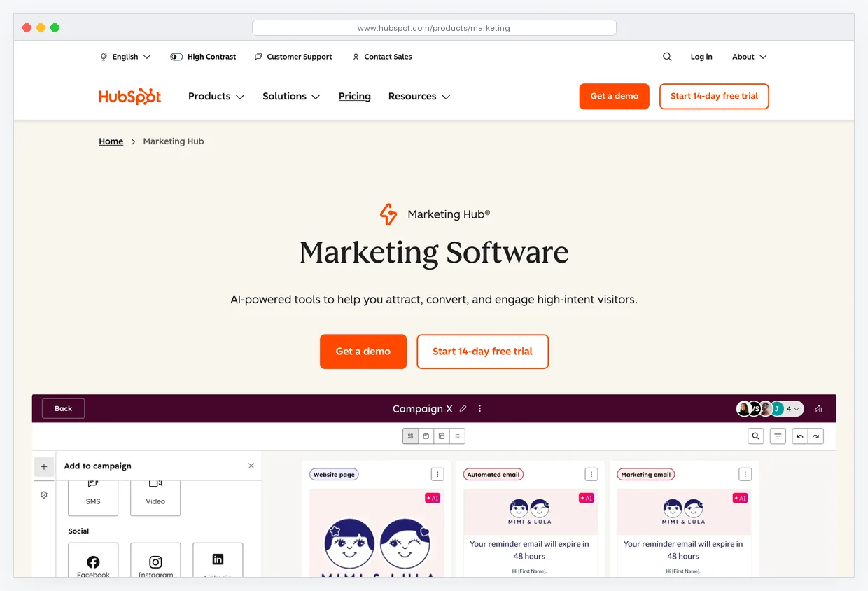
Task: Click the browser address bar
Action: [434, 28]
